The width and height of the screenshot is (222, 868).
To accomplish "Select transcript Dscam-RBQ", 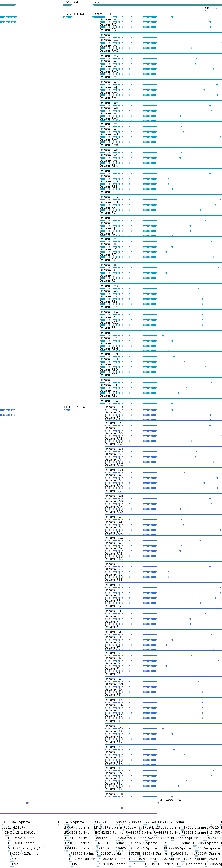I will [x=109, y=370].
